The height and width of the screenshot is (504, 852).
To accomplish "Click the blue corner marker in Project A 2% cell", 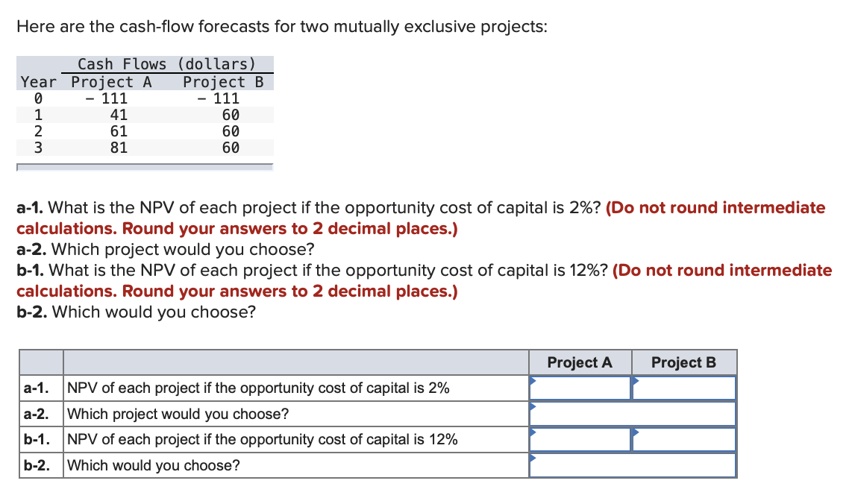I will click(x=531, y=379).
